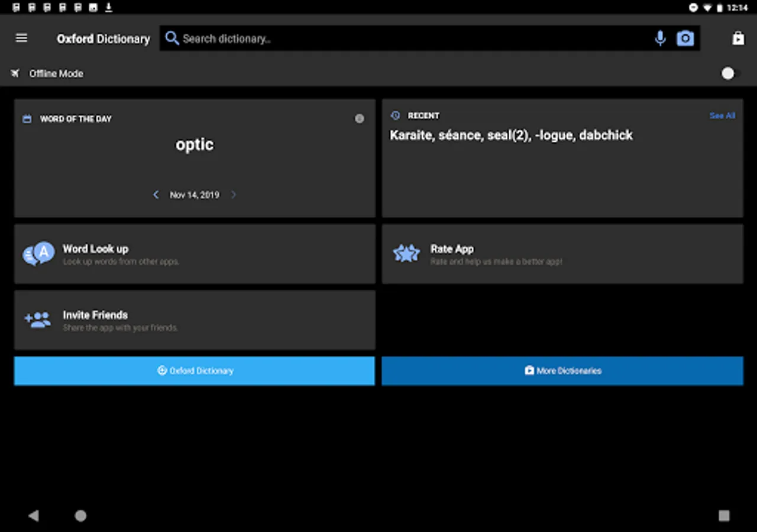Open the Rate App card
The width and height of the screenshot is (757, 532).
coord(562,254)
